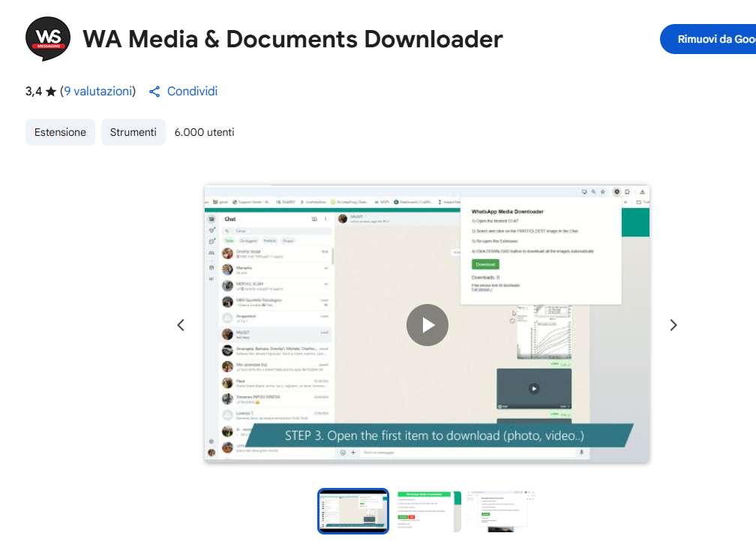Viewport: 756px width, 542px height.
Task: Select the third preview thumbnail
Action: tap(500, 511)
